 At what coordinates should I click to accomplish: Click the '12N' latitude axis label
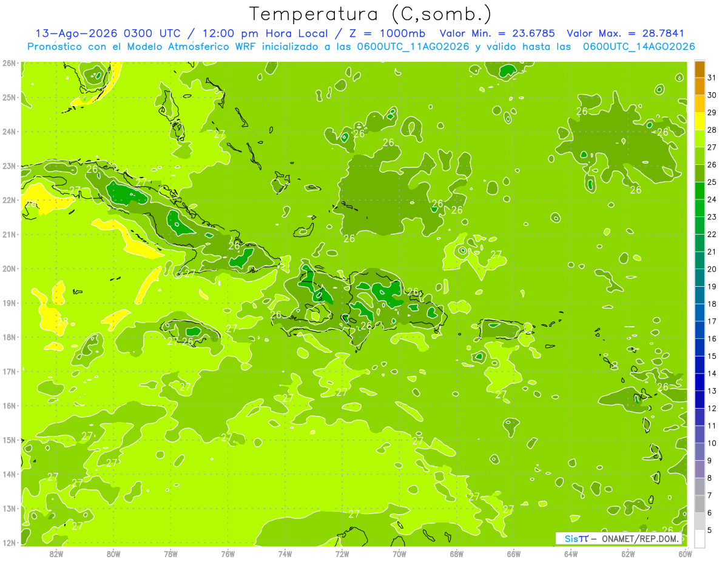(x=8, y=543)
